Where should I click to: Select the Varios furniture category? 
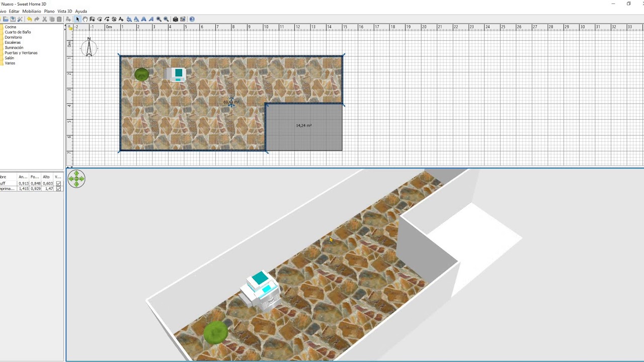pos(10,63)
